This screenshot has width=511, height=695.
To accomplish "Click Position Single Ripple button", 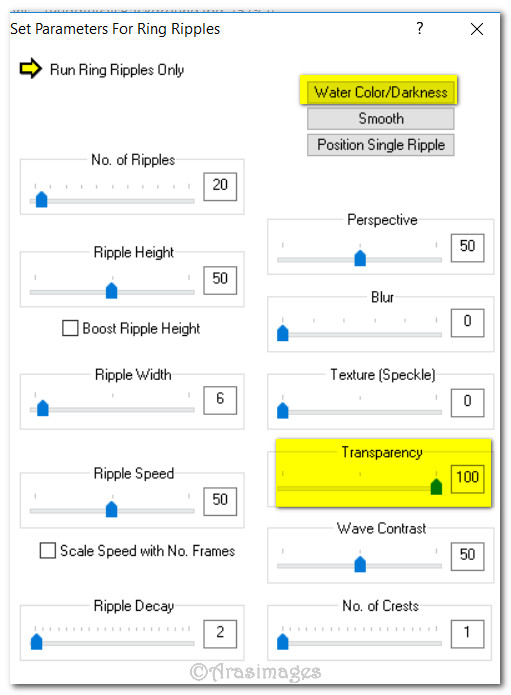I will pyautogui.click(x=381, y=145).
